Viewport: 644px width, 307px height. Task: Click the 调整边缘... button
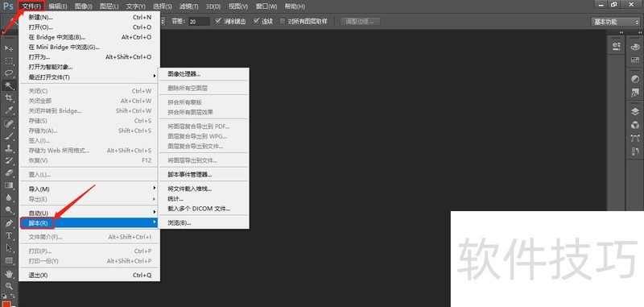click(x=360, y=22)
